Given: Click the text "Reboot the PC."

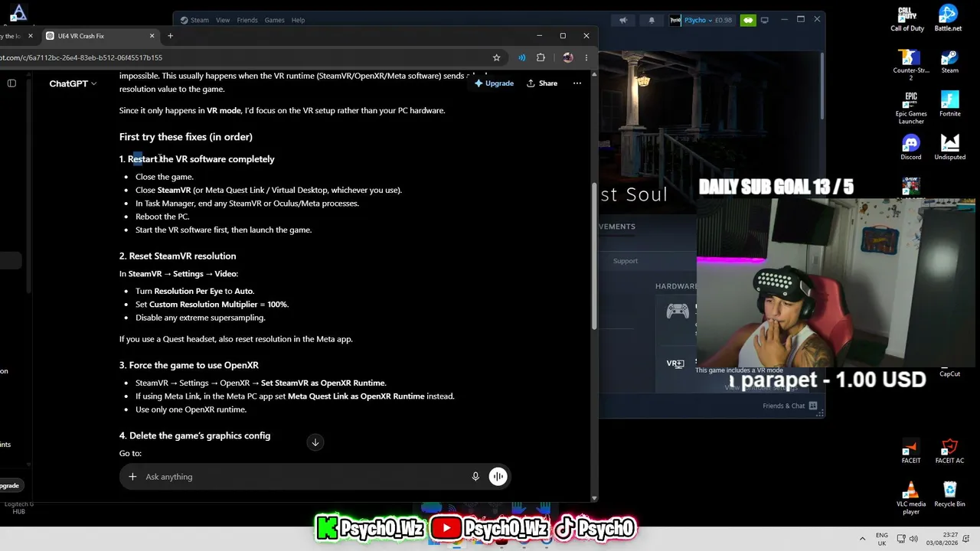Looking at the screenshot, I should click(x=162, y=217).
